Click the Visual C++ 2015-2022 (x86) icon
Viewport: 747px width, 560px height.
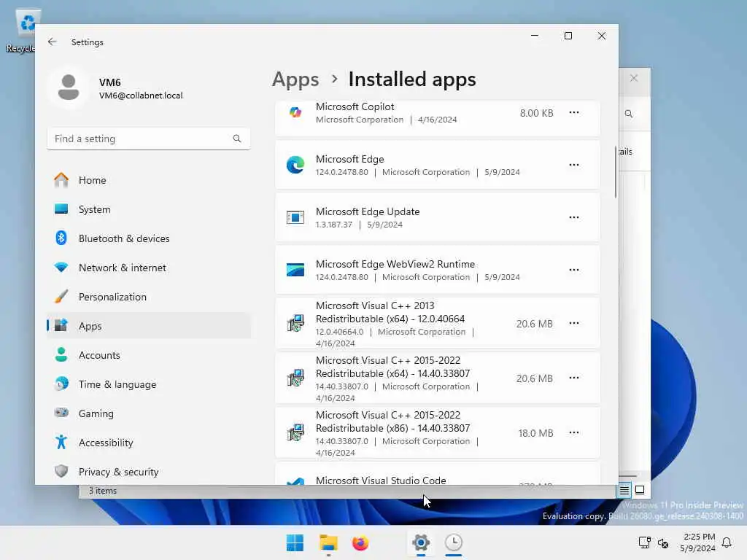295,433
